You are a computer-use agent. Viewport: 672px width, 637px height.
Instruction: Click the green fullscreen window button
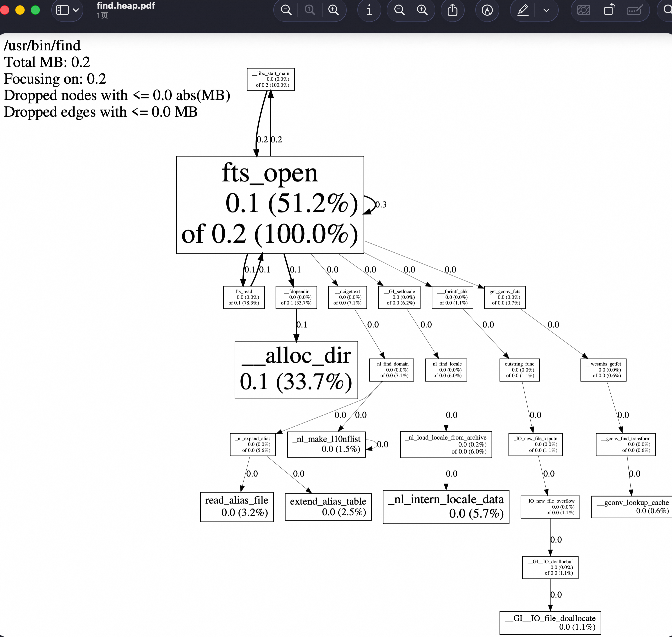pos(35,10)
